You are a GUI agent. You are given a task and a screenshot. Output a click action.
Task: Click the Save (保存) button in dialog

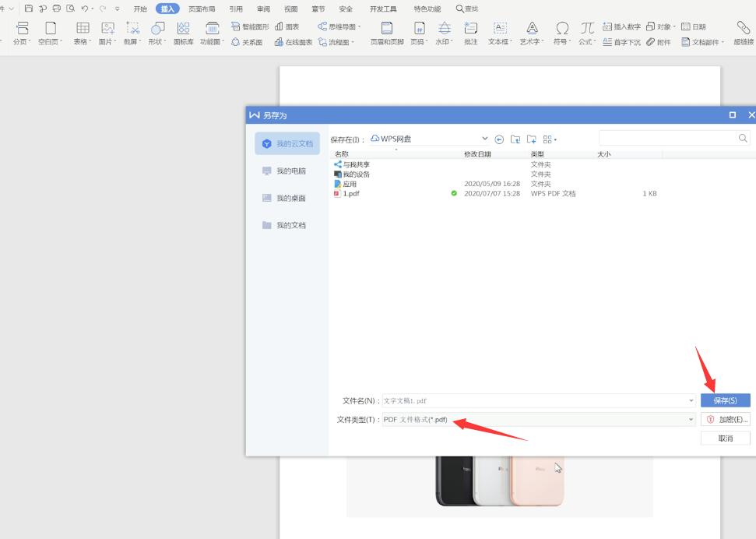pos(725,400)
